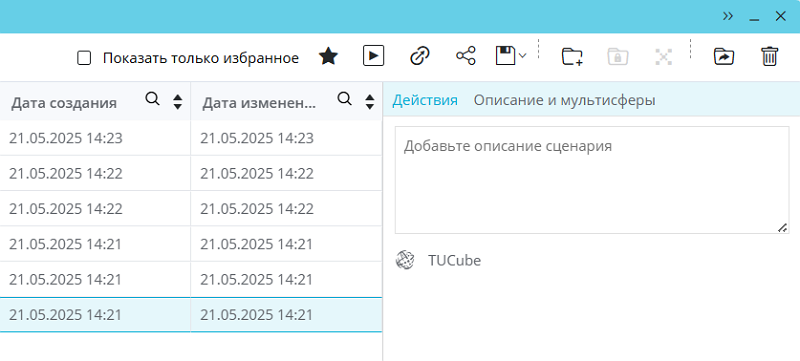800x361 pixels.
Task: Click the Добавьте описание сценария text field
Action: 592,180
